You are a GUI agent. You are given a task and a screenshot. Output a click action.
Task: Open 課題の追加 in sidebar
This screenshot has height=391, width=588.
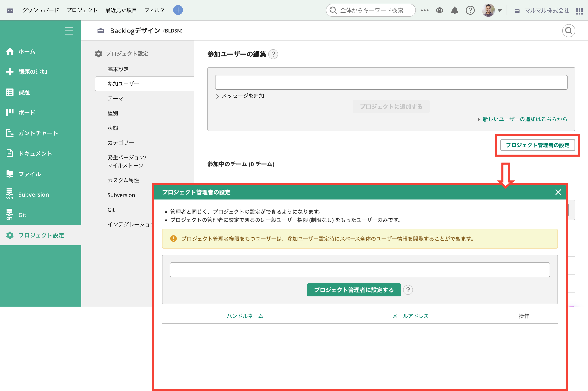(x=41, y=72)
